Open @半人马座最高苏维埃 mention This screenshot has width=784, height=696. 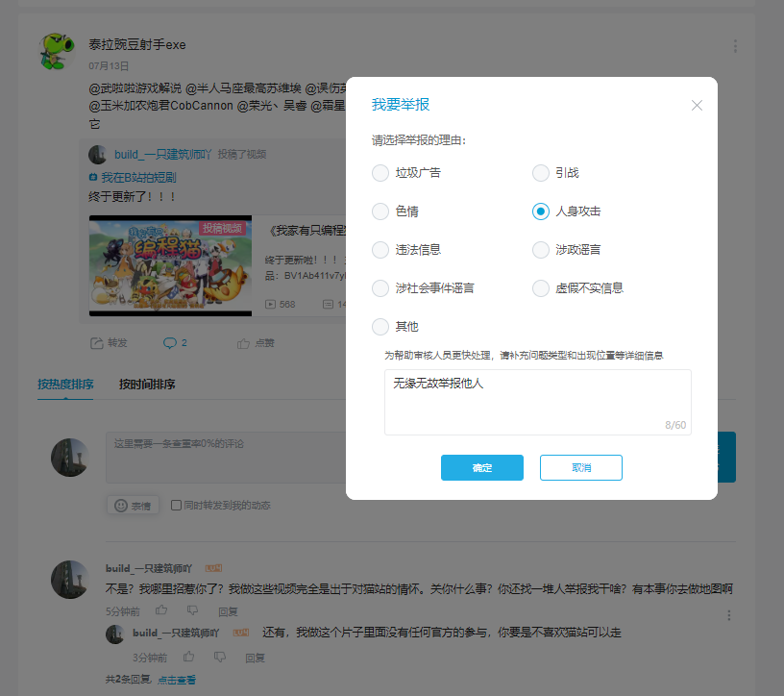point(243,89)
